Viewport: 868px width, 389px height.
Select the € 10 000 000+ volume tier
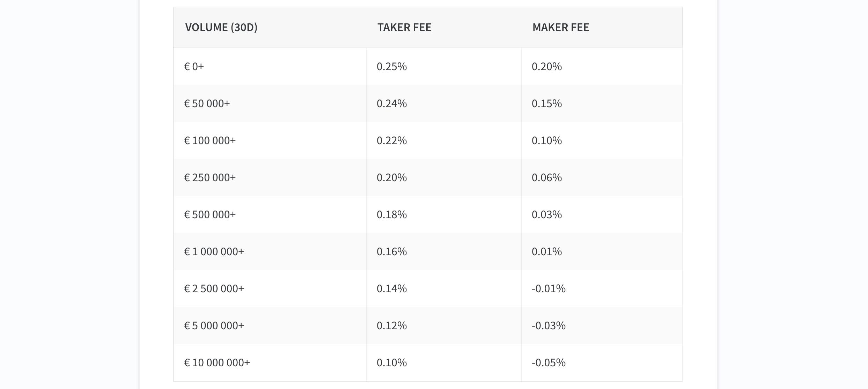pyautogui.click(x=217, y=362)
